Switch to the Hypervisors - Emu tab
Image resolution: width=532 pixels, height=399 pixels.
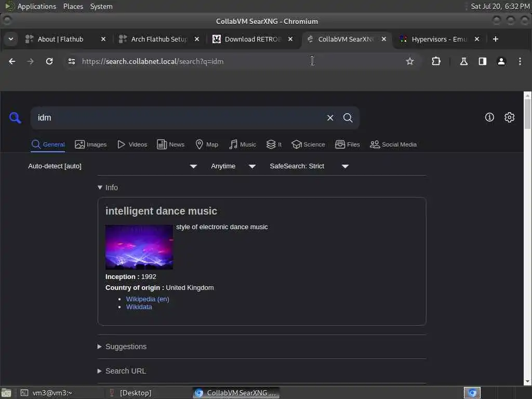tap(438, 39)
